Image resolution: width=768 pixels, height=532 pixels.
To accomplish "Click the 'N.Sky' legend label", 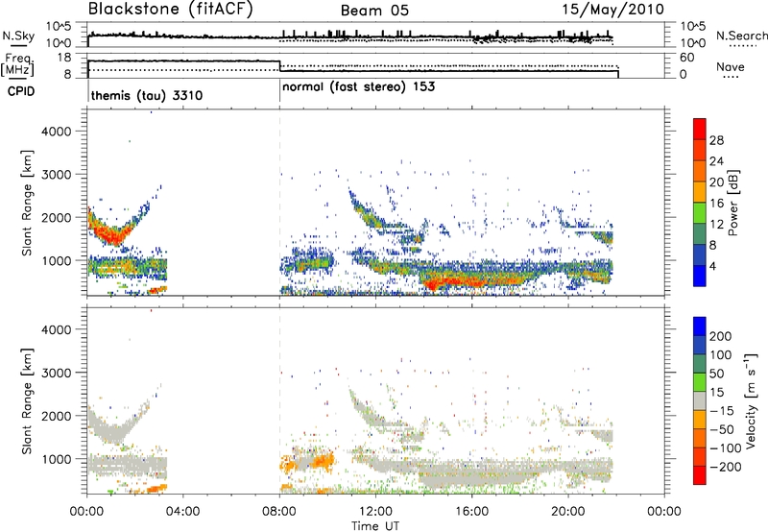I will click(x=18, y=36).
